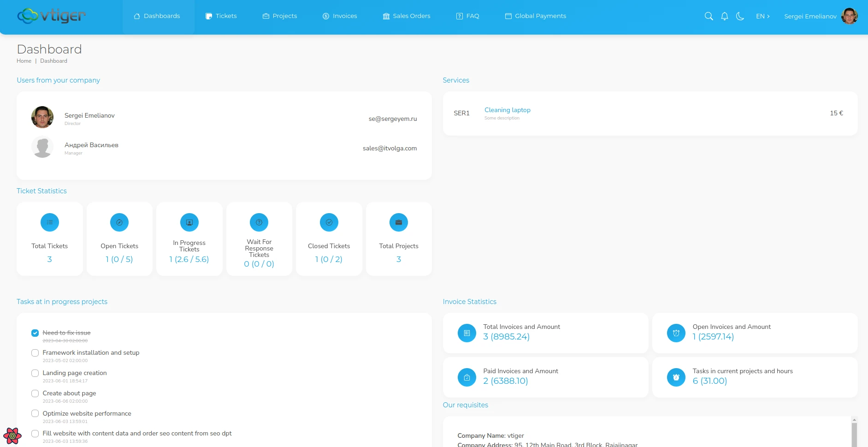Click the Total Projects envelope icon
This screenshot has height=447, width=868.
(x=398, y=222)
